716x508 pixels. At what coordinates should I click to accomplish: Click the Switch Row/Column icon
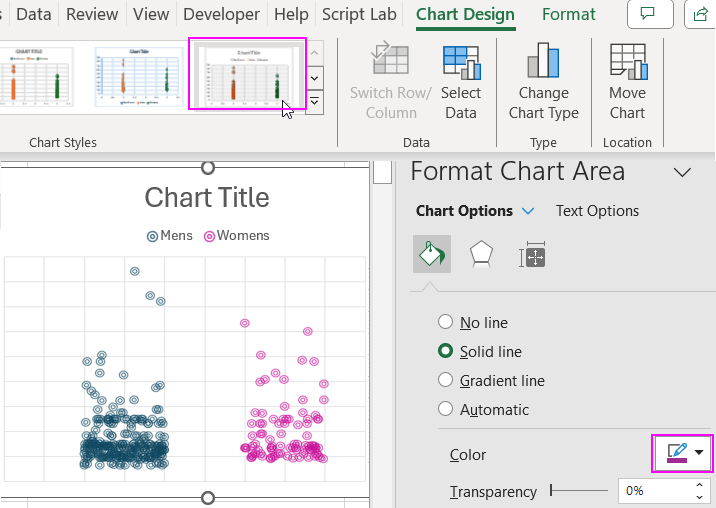[390, 58]
